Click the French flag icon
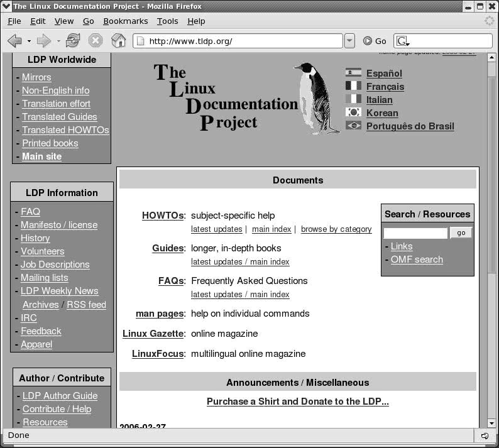The width and height of the screenshot is (499, 448). [353, 86]
